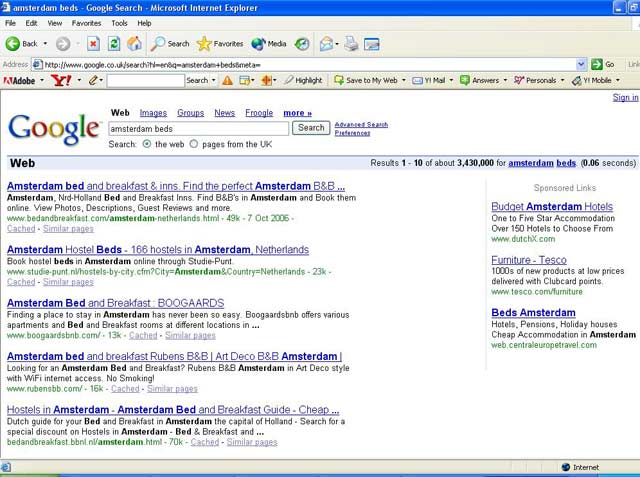Open Cached link for rubensbb.com result

(125, 389)
